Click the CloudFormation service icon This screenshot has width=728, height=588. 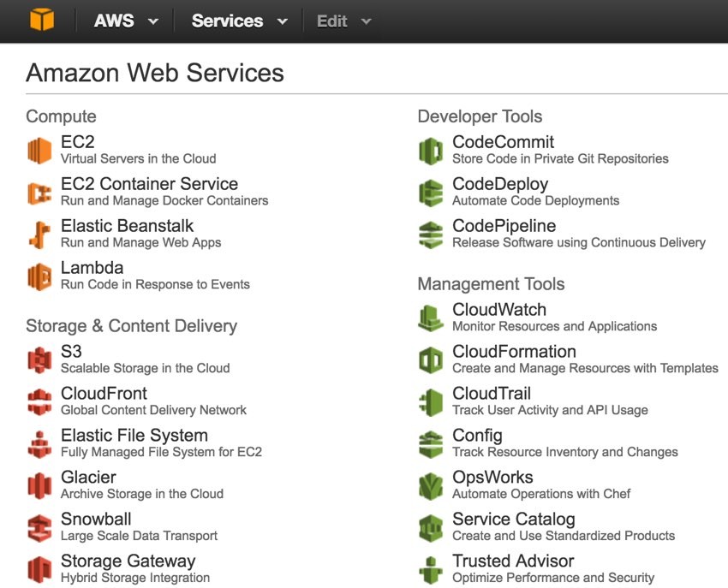click(431, 360)
